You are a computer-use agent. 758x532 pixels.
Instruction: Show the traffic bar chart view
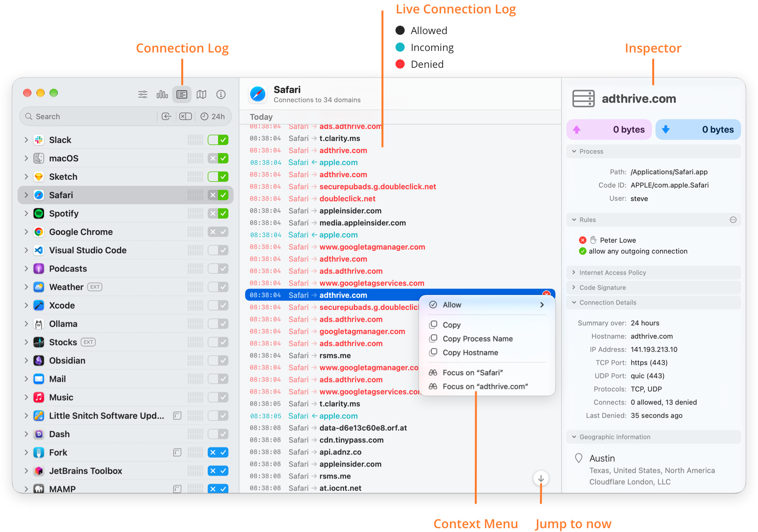(x=162, y=94)
